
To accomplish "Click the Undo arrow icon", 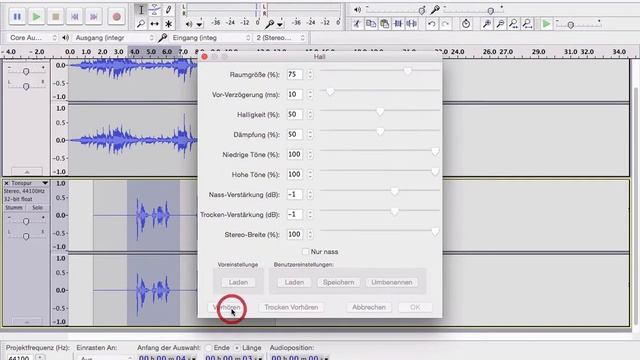I will click(431, 24).
